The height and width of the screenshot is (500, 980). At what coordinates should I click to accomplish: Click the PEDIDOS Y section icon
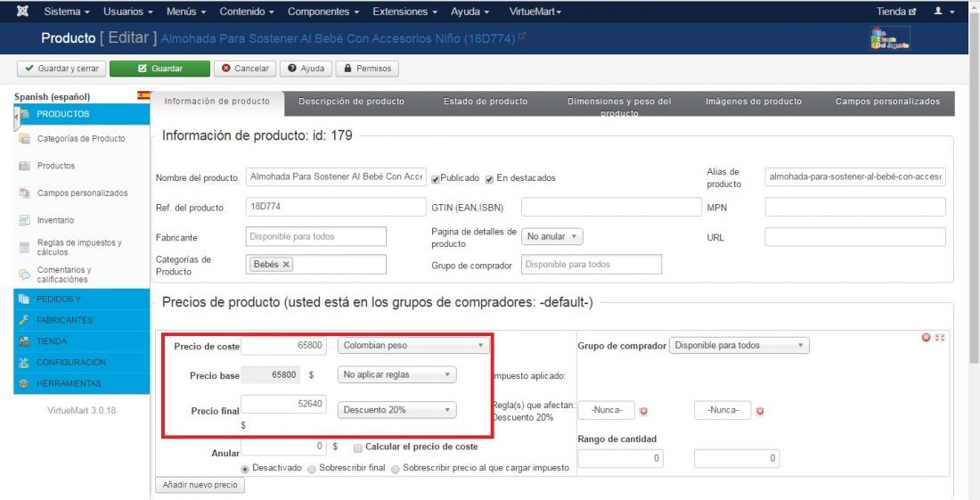coord(24,299)
